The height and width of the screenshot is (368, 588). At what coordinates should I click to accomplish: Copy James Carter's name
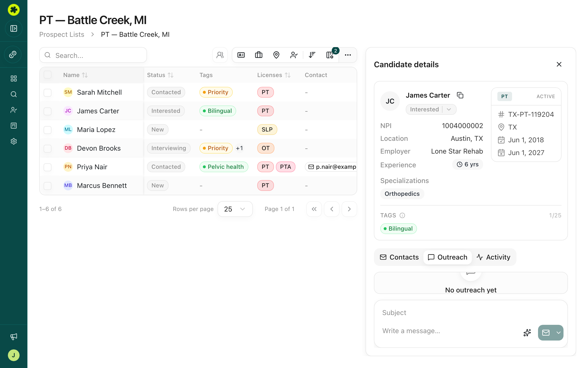[x=460, y=95]
